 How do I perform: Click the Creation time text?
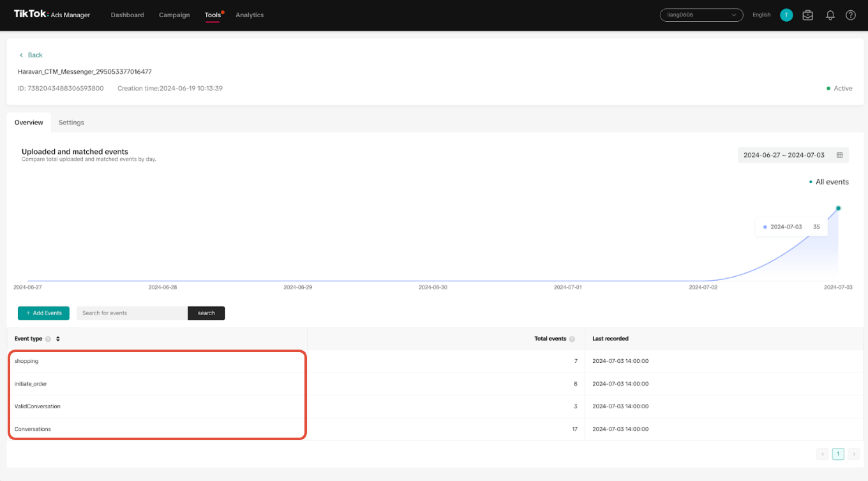coord(170,89)
